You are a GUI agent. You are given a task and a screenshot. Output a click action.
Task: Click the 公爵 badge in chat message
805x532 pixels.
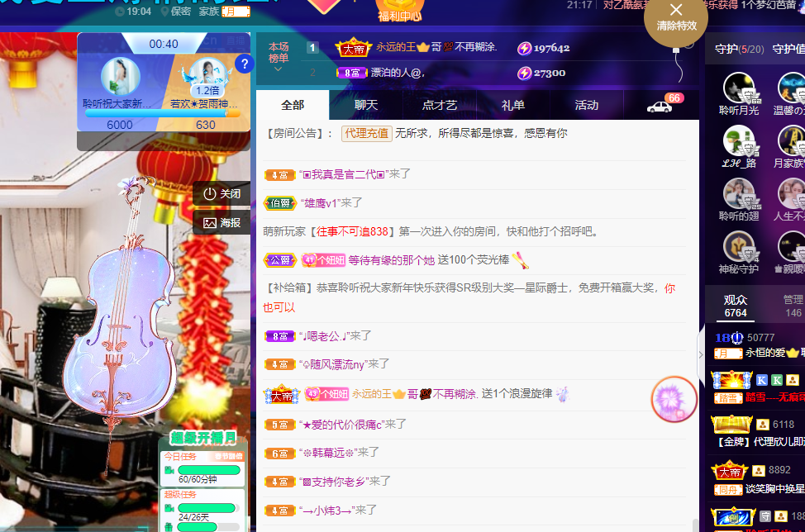pyautogui.click(x=280, y=260)
